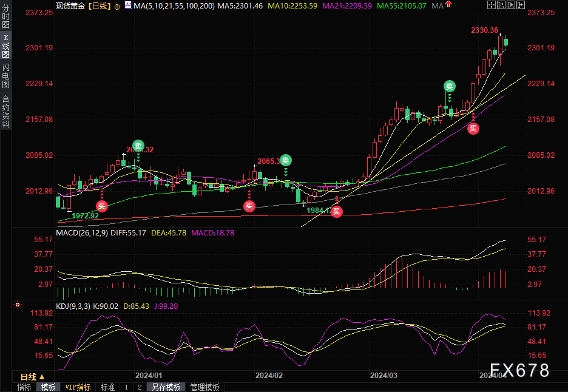Click the 2330.36 high price label
The height and width of the screenshot is (392, 568).
(x=484, y=30)
